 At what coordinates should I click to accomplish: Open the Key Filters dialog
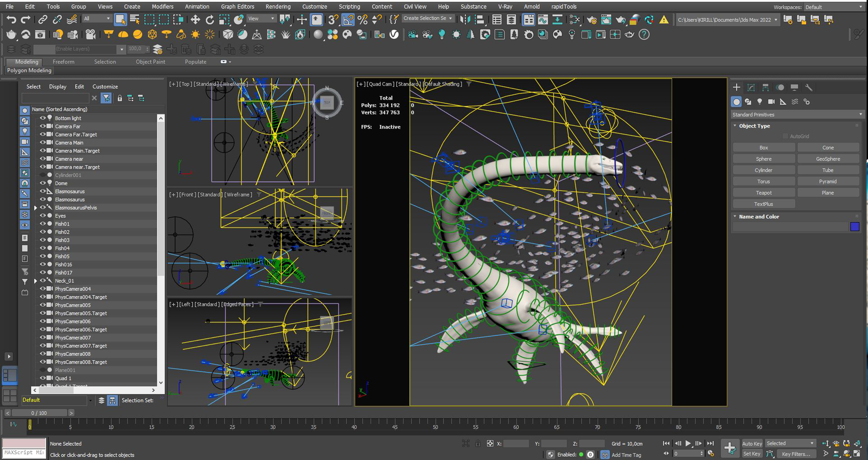(796, 454)
